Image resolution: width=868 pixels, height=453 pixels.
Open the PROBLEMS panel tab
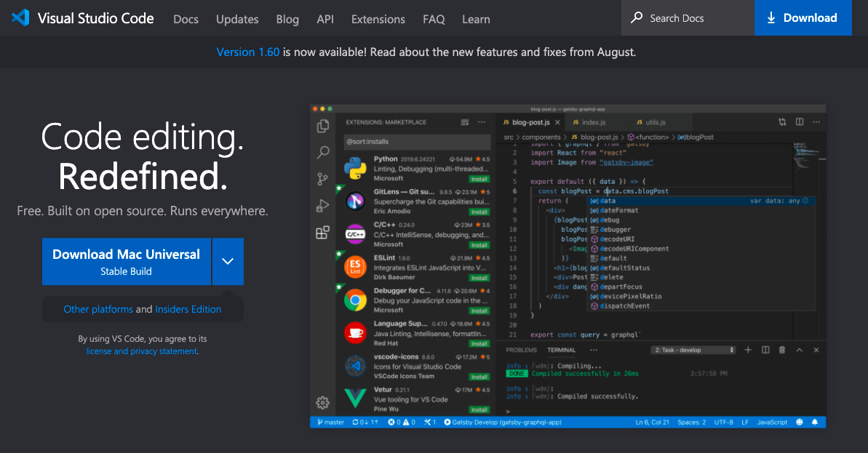pos(522,350)
